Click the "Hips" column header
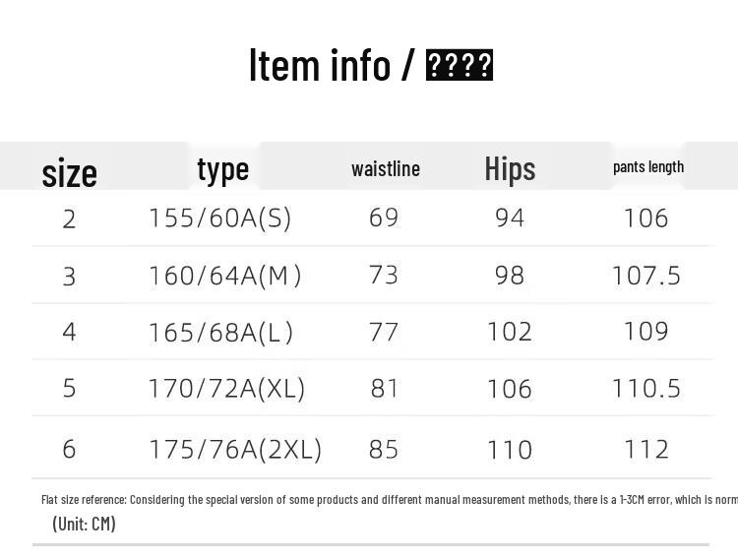 (x=510, y=168)
